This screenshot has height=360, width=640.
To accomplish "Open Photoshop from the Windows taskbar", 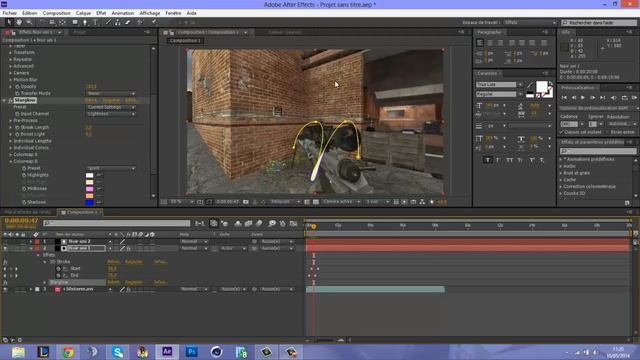I will 191,352.
